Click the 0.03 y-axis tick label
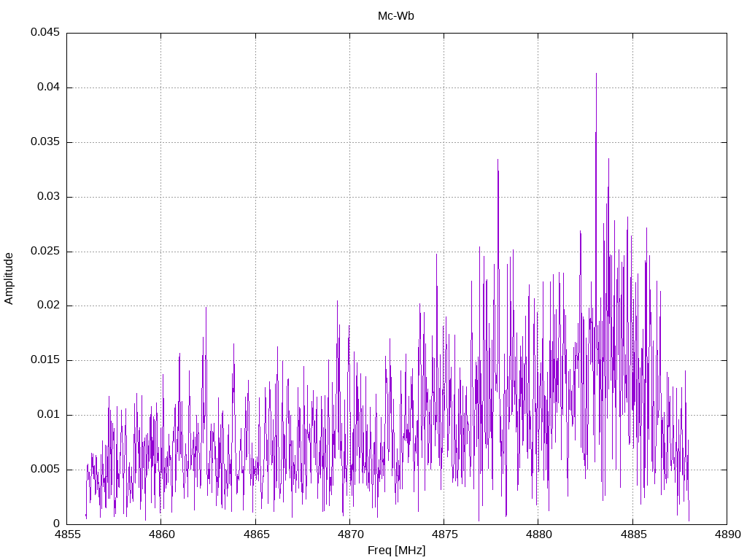The image size is (747, 560). click(x=47, y=197)
